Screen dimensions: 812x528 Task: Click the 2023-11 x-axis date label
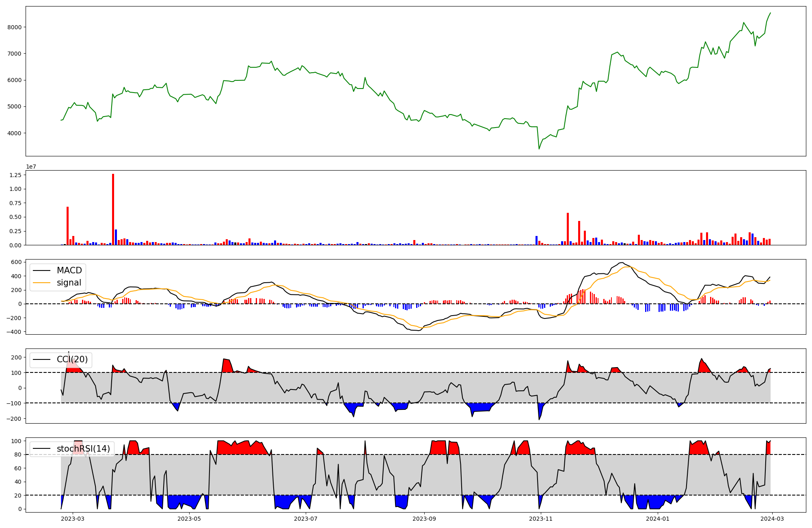541,519
